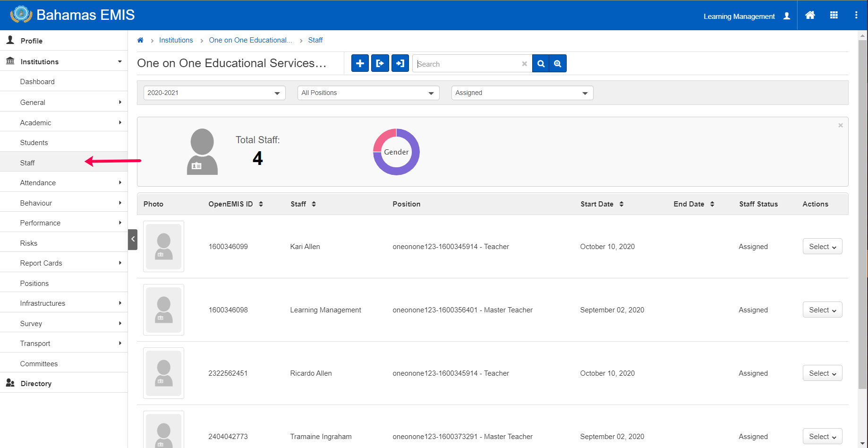Open the Risks menu item
The height and width of the screenshot is (448, 868).
[64, 243]
